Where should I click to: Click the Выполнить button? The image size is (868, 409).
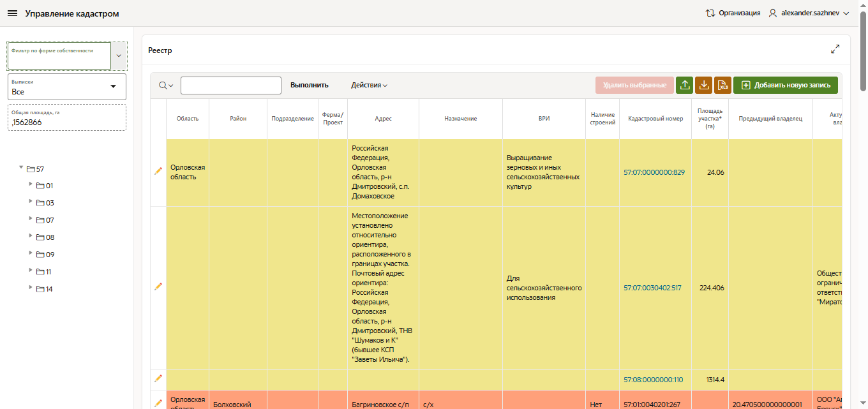point(309,86)
